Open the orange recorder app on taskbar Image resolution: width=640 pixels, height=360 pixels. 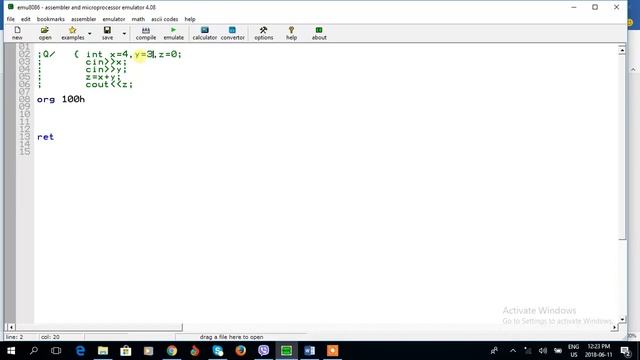tap(332, 351)
